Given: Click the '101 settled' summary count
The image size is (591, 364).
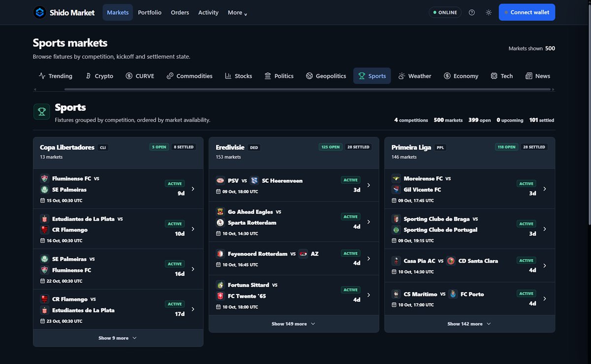Looking at the screenshot, I should click(x=542, y=120).
